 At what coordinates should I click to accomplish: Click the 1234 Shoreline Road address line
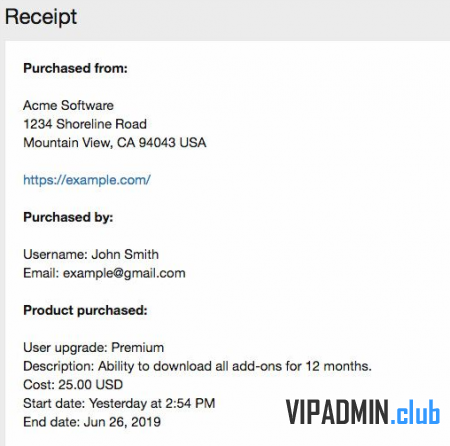point(85,124)
